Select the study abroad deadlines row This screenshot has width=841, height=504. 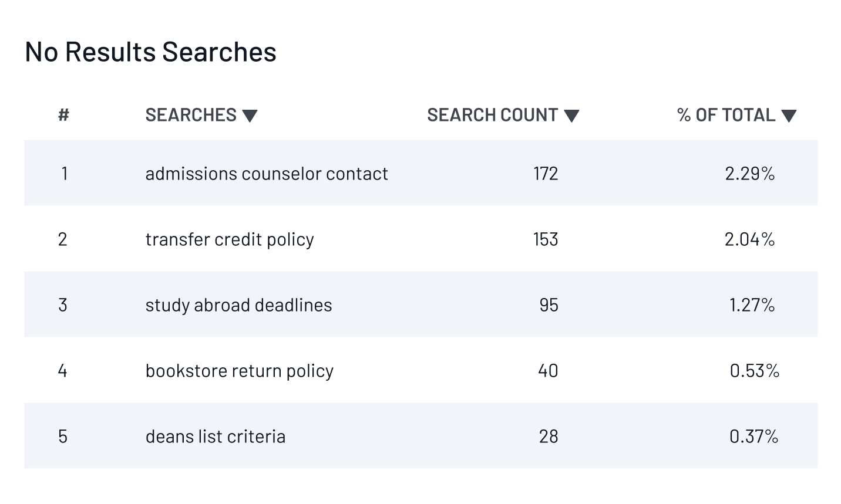pos(238,305)
